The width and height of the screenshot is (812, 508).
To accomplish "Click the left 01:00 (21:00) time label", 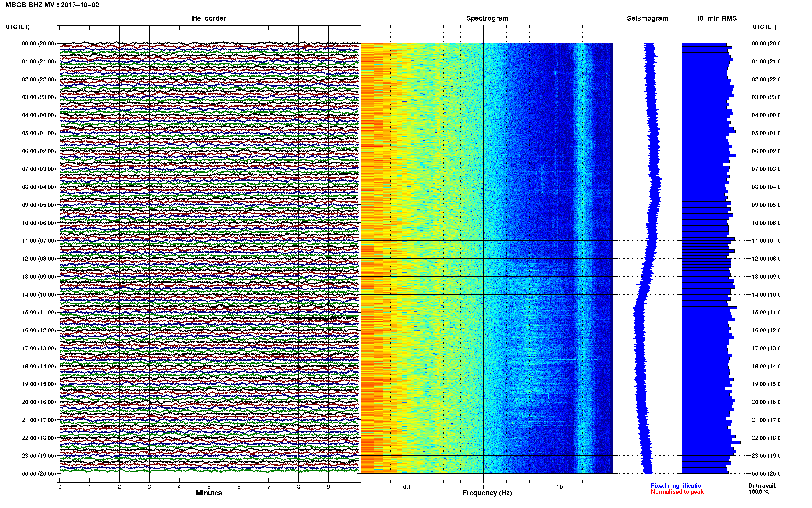I will point(39,61).
